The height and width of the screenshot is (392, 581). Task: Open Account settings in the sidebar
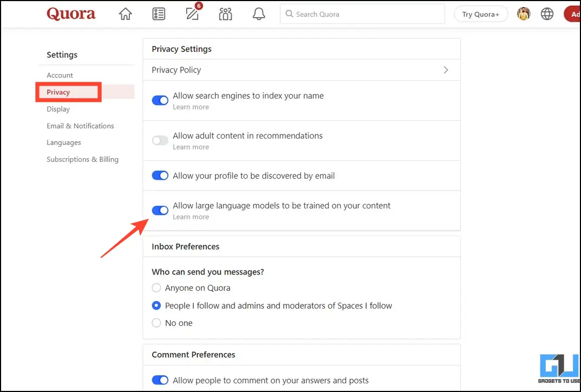(x=60, y=75)
